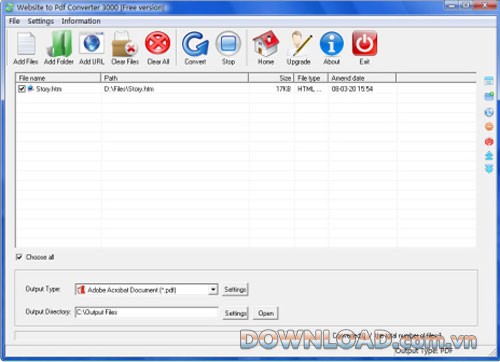
Task: Click the Open output directory button
Action: tap(266, 313)
